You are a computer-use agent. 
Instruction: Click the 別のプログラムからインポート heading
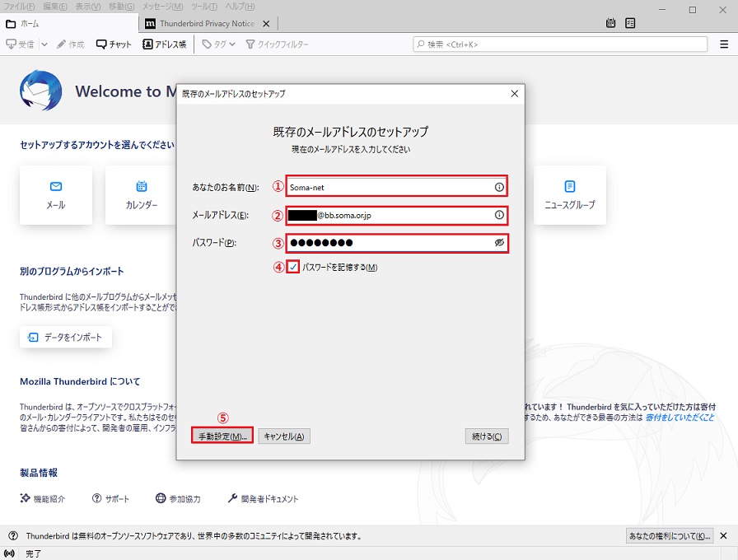pos(72,271)
